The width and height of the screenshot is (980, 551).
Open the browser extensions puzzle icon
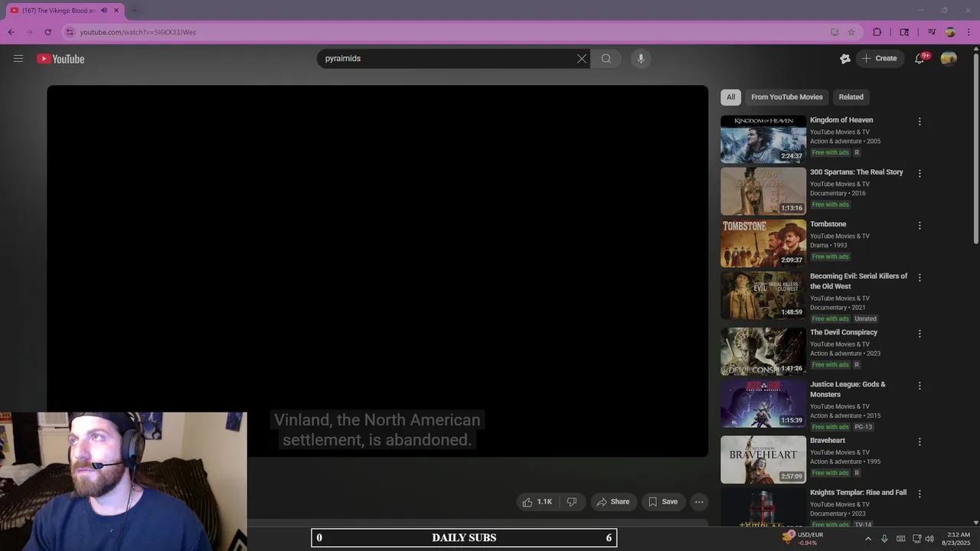[x=877, y=32]
